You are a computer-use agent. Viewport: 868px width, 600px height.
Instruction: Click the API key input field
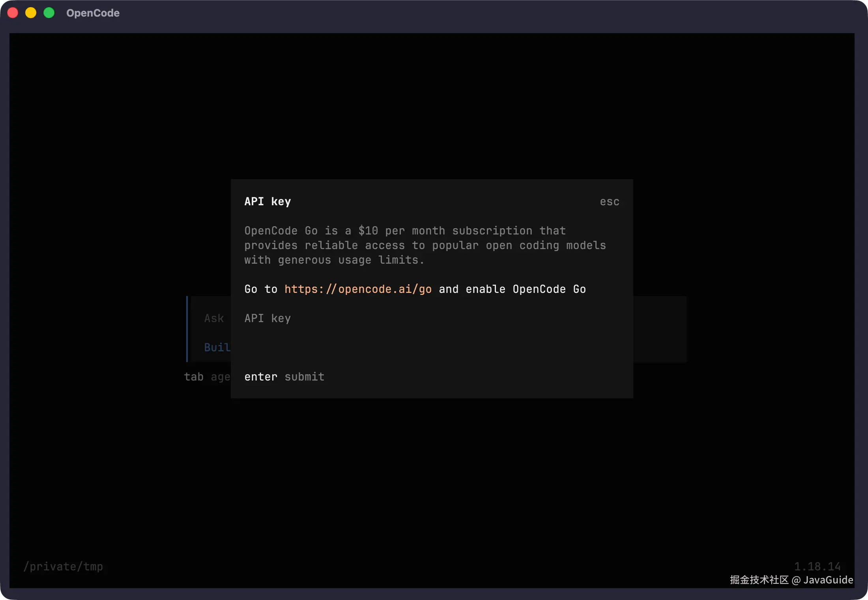[432, 318]
